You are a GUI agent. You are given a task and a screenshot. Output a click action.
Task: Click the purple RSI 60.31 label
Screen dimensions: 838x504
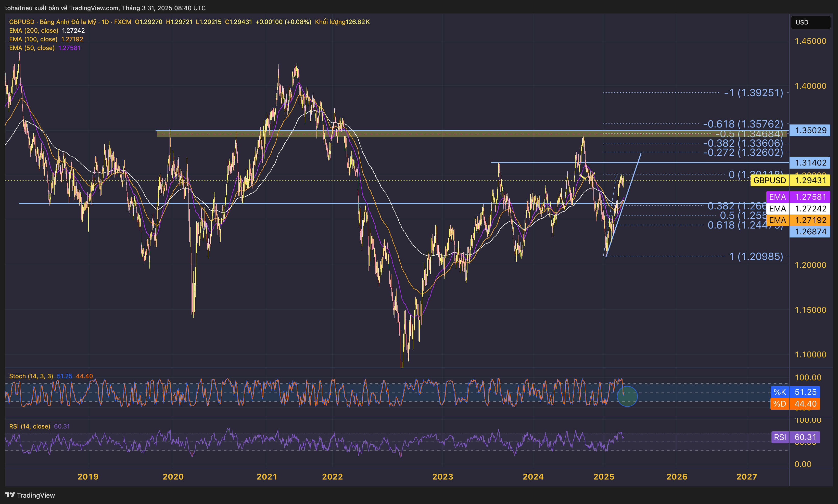[796, 437]
